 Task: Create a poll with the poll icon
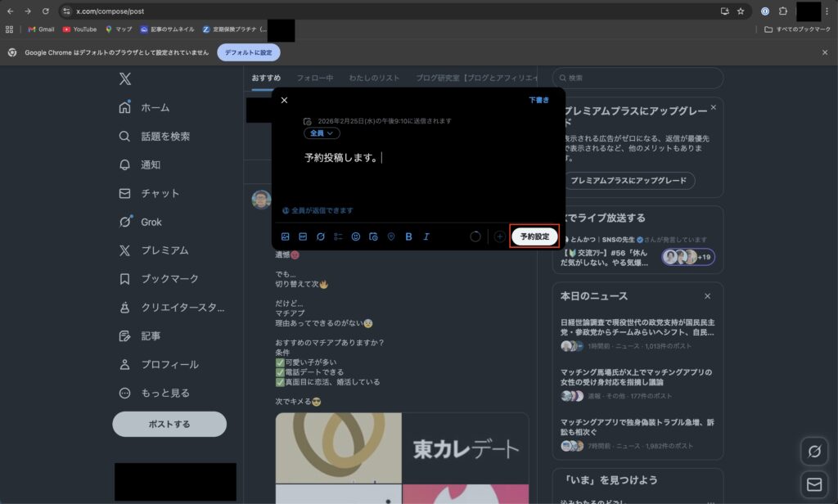(x=338, y=236)
